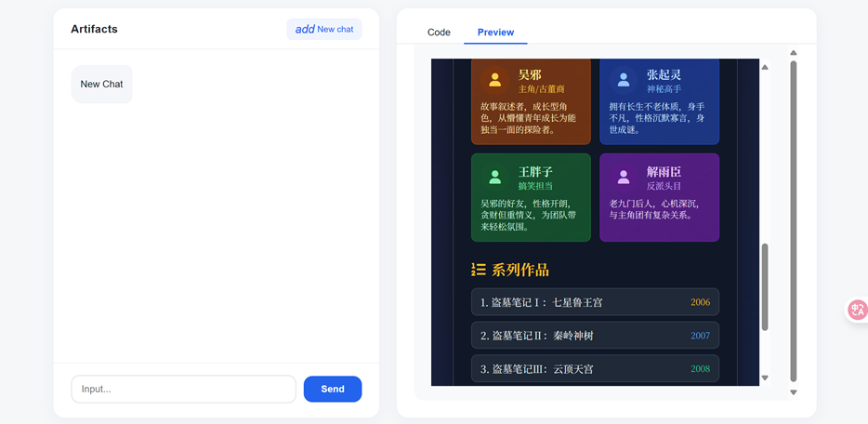Click the year 2006
The height and width of the screenshot is (424, 868).
point(701,302)
